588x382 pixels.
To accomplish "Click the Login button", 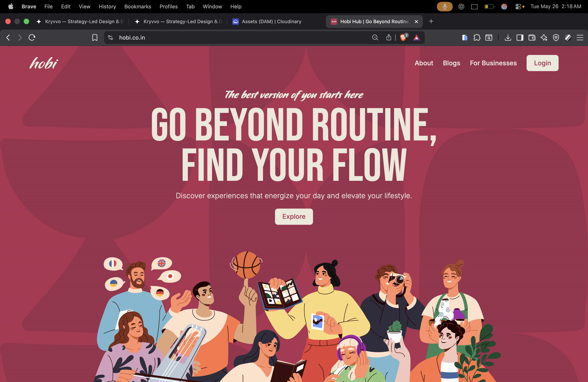I will (x=542, y=63).
